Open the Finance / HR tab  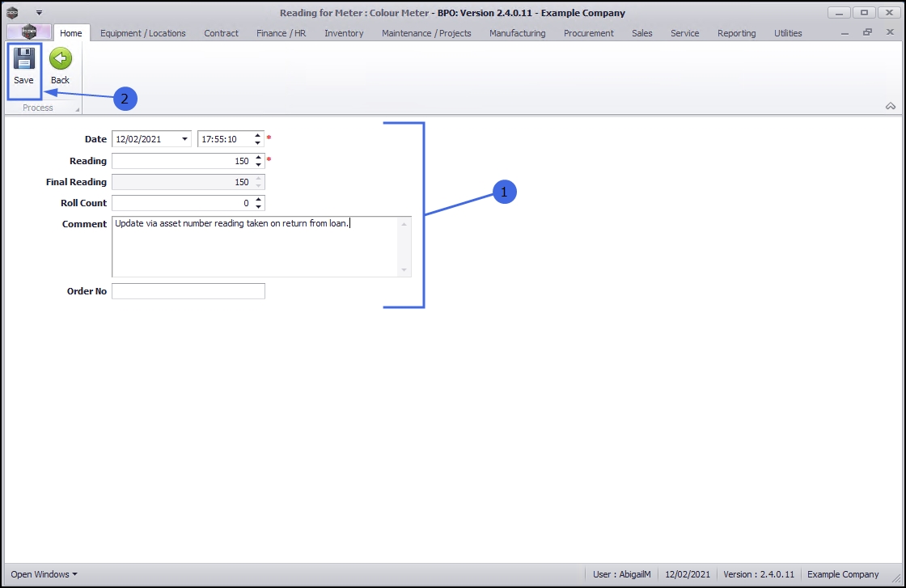click(282, 33)
